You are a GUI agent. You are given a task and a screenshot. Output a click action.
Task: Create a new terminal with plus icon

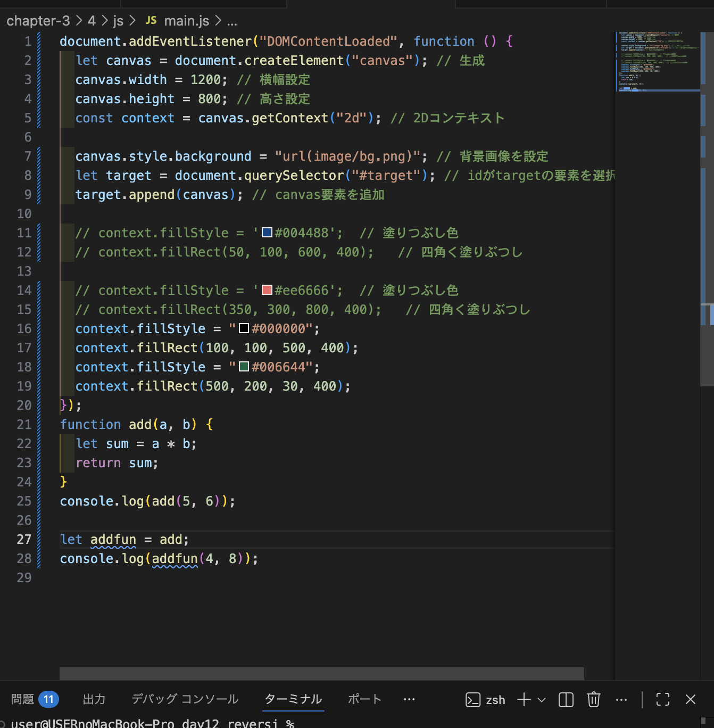tap(524, 699)
